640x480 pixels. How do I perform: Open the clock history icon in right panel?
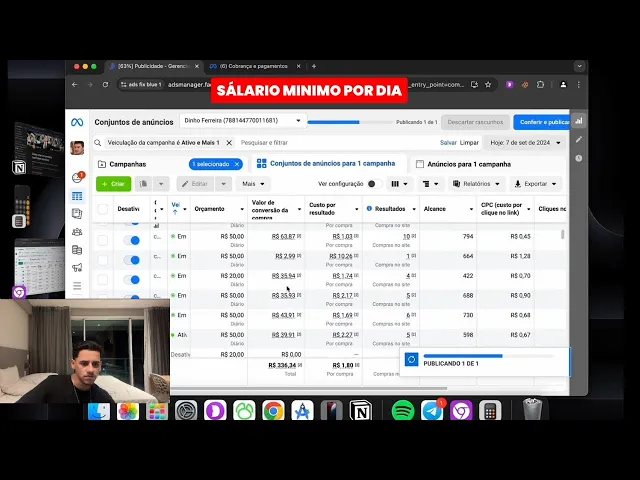click(579, 158)
